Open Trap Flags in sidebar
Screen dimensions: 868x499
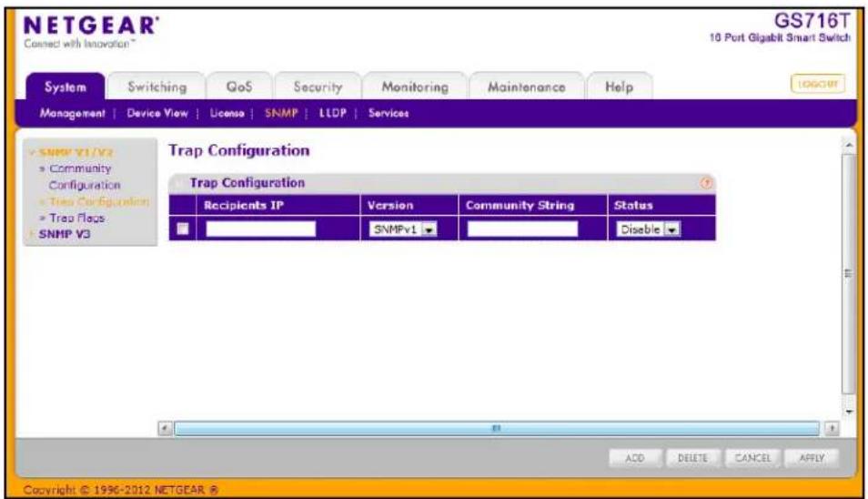[77, 218]
